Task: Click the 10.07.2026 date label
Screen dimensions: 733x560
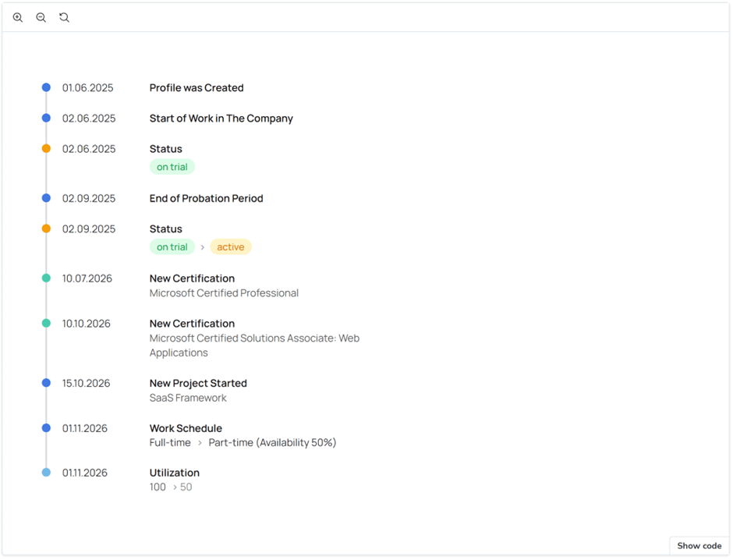Action: click(x=87, y=278)
